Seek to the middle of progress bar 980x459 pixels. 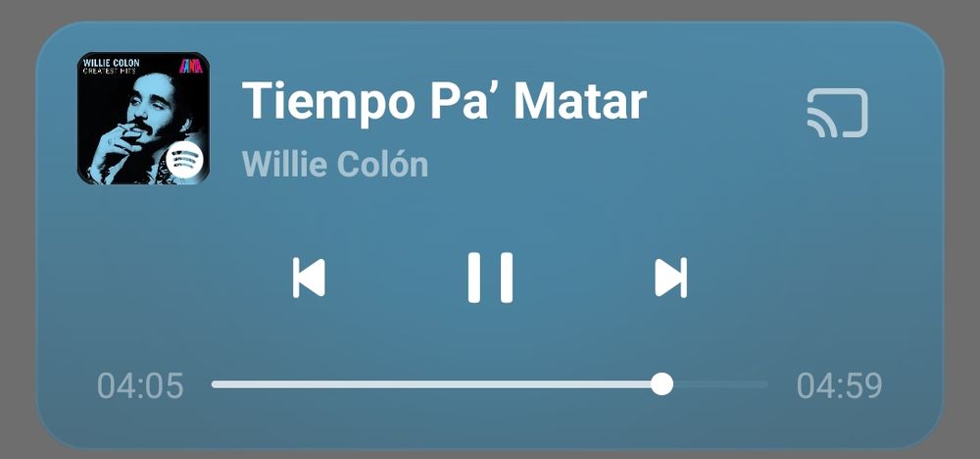490,383
